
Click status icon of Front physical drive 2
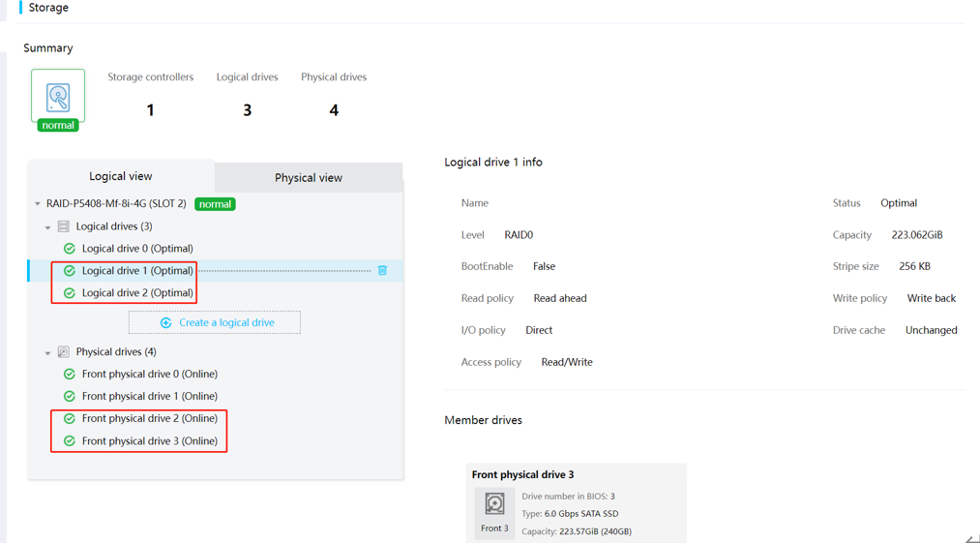tap(70, 418)
